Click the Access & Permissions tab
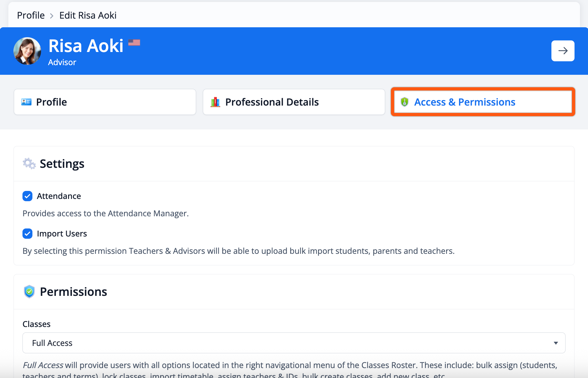The height and width of the screenshot is (378, 588). coord(483,102)
